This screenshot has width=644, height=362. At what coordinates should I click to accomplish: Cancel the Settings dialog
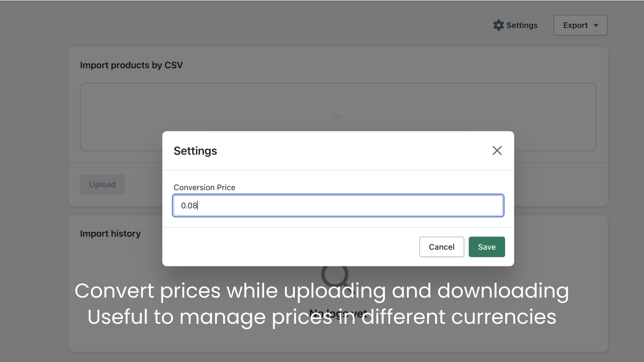pos(442,247)
